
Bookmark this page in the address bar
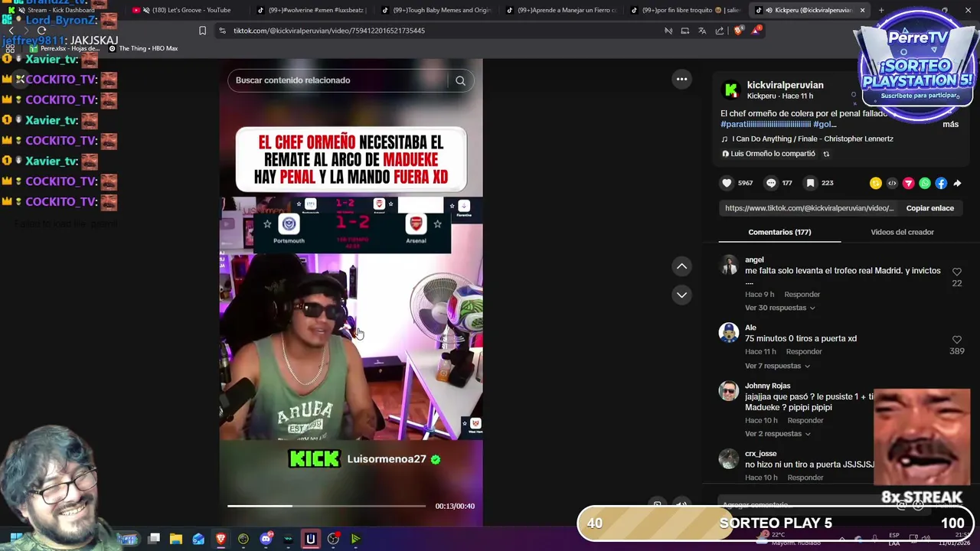[x=202, y=31]
